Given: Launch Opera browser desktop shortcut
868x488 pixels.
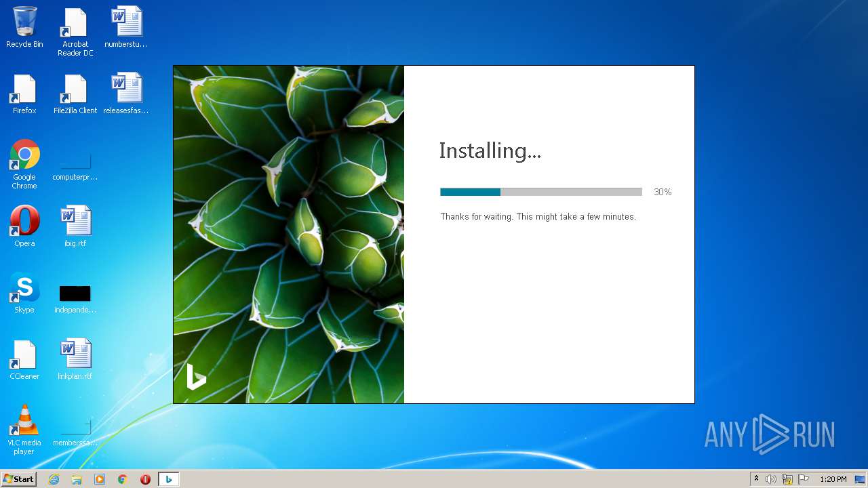Looking at the screenshot, I should click(24, 226).
